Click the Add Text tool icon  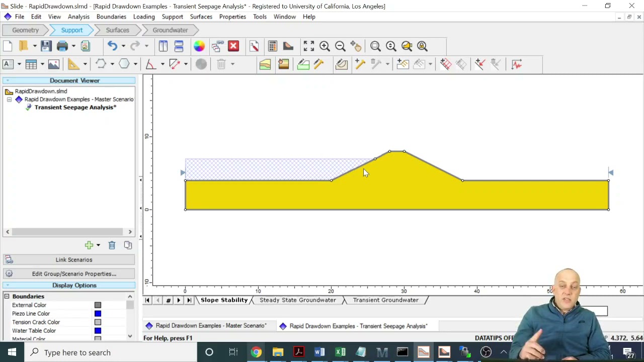click(8, 64)
